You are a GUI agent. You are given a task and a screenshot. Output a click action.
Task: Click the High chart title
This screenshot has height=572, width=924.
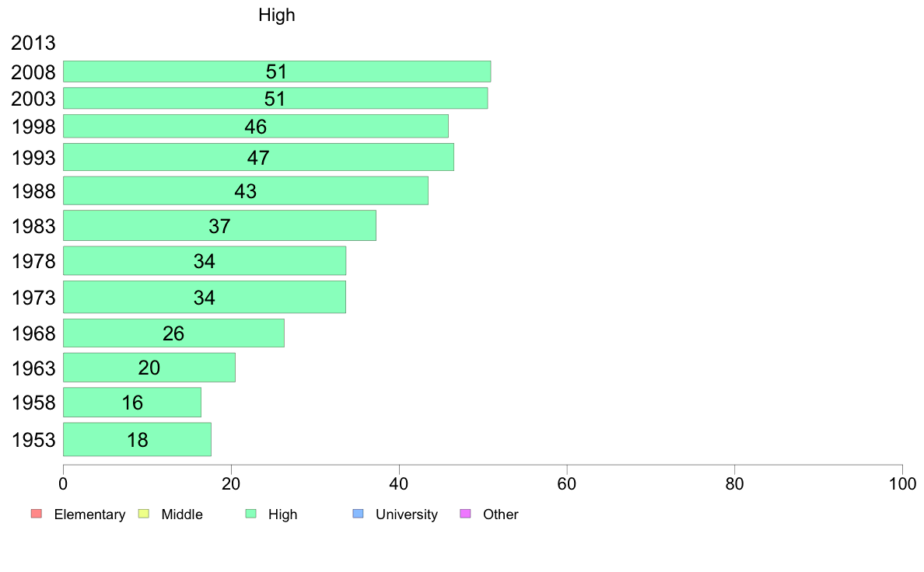pyautogui.click(x=276, y=16)
